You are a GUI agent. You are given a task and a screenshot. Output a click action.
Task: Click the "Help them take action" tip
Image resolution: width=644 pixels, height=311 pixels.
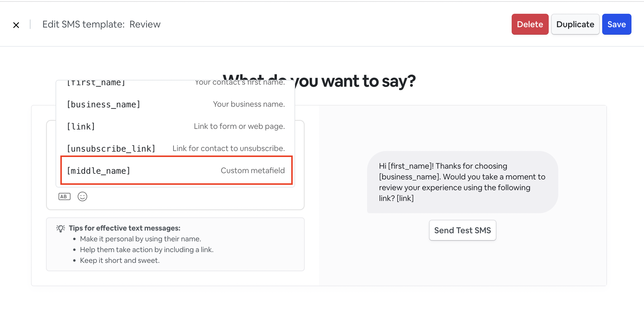[x=147, y=250]
